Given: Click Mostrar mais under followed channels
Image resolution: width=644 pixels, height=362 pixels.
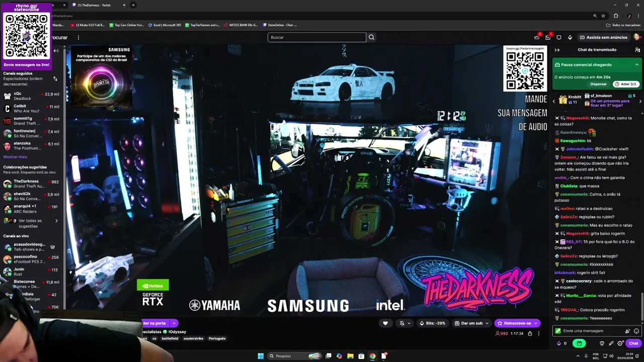Looking at the screenshot, I should [15, 157].
